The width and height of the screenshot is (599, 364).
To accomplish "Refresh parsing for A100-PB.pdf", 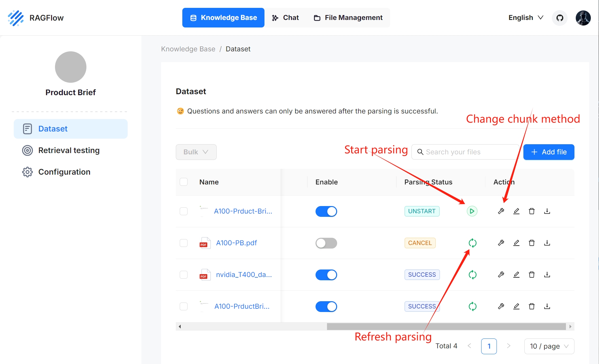I will (x=472, y=243).
